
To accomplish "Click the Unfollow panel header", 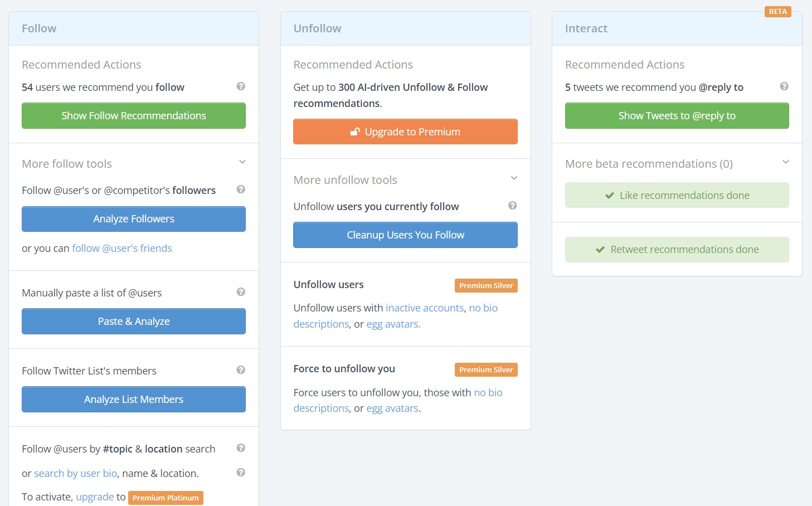I will (405, 28).
